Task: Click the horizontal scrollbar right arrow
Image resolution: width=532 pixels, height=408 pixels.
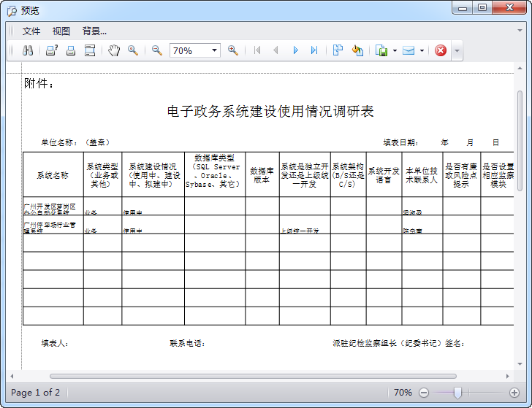Action: click(x=508, y=376)
